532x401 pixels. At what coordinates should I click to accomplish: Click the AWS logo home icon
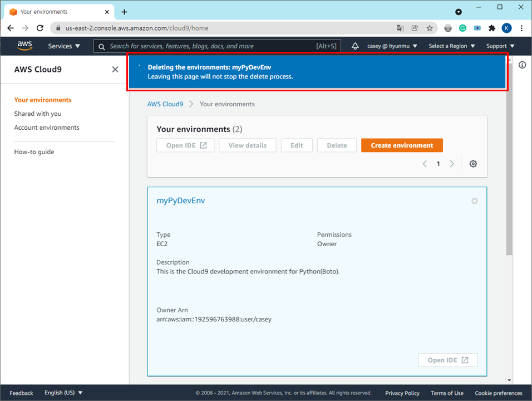25,46
